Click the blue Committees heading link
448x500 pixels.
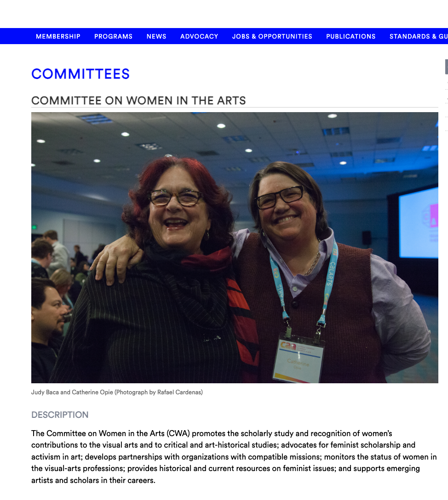pos(80,74)
